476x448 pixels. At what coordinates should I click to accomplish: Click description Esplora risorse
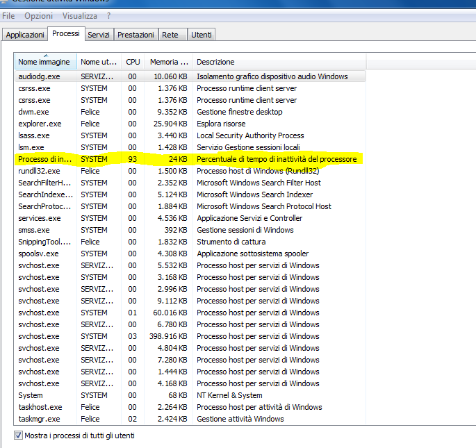221,124
